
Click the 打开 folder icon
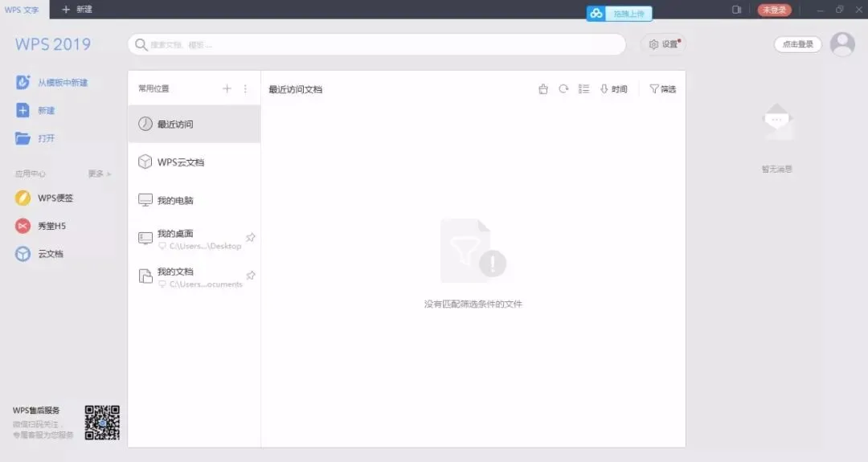23,137
